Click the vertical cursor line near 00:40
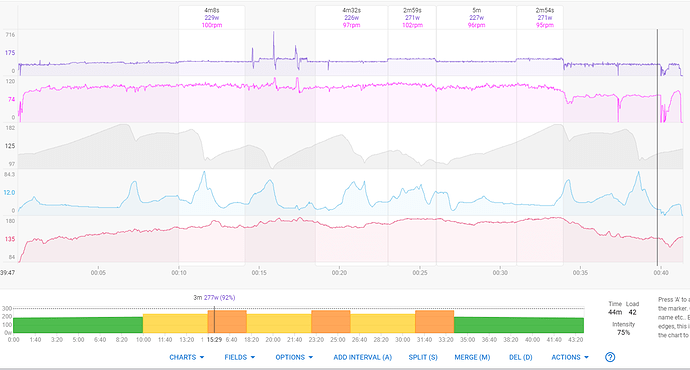Image resolution: width=690 pixels, height=370 pixels. [x=657, y=147]
